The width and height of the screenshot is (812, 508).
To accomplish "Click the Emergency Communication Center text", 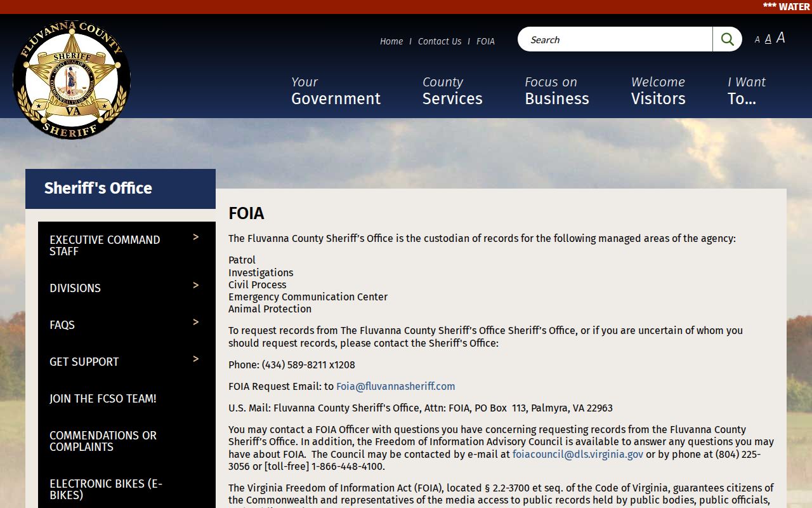I will [x=308, y=297].
